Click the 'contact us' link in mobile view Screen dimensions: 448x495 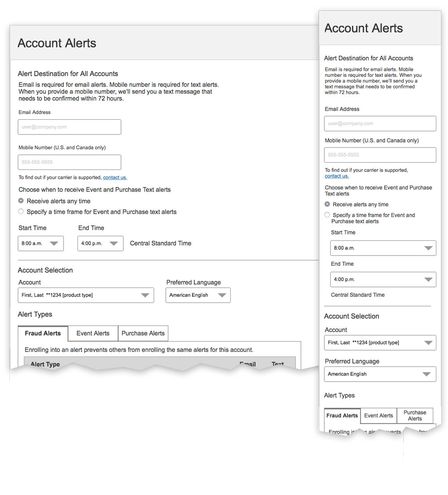click(x=336, y=176)
